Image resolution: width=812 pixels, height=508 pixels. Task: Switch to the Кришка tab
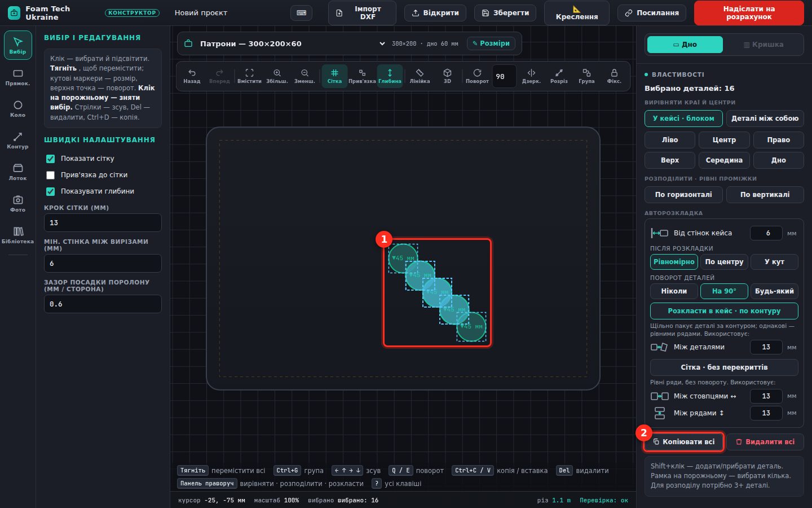click(764, 45)
